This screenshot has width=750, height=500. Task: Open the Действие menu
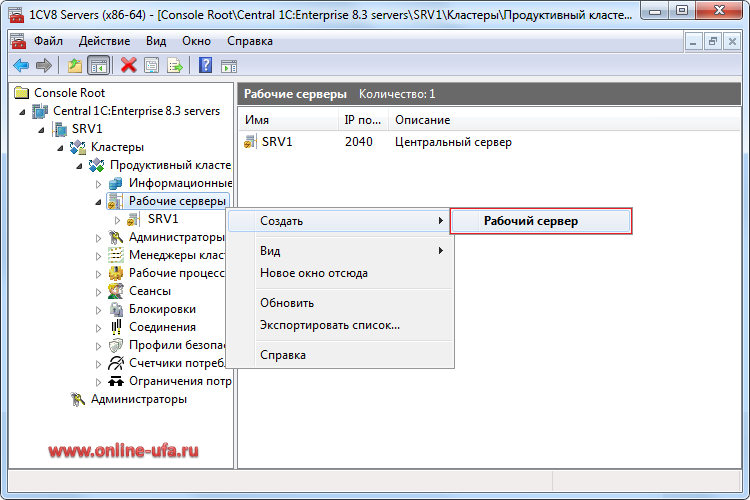[104, 41]
